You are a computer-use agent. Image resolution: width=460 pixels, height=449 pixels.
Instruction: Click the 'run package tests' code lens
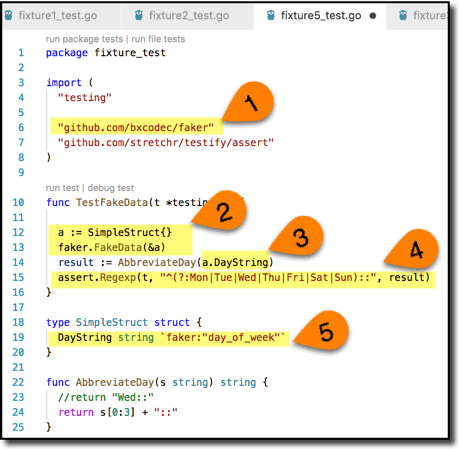coord(84,39)
